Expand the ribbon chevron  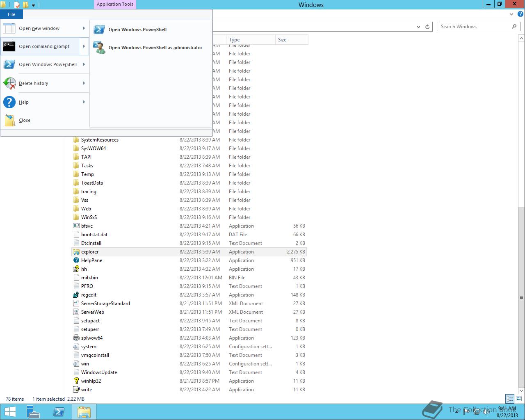(x=511, y=14)
